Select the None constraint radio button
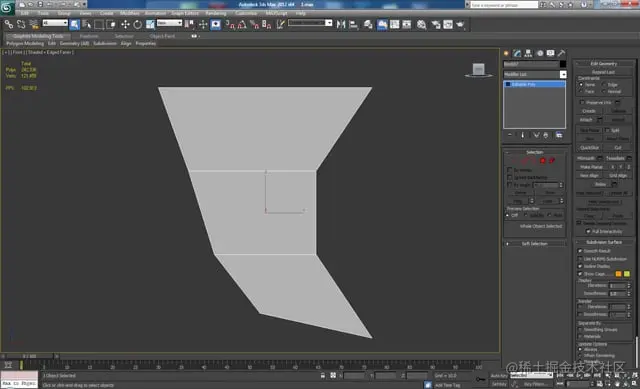This screenshot has height=389, width=640. pos(581,84)
